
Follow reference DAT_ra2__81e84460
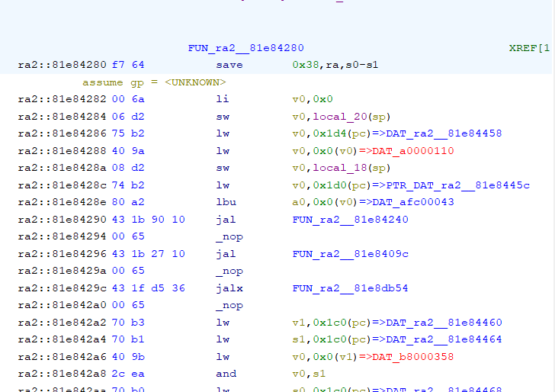444,323
